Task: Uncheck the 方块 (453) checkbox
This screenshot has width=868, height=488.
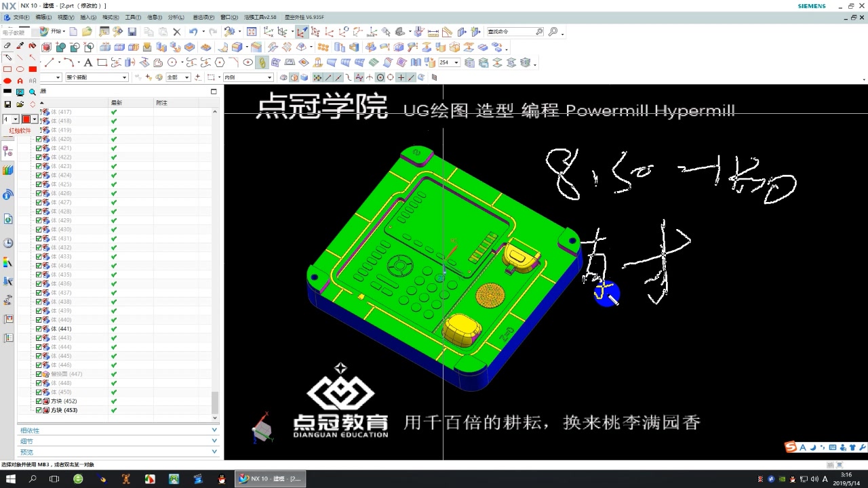Action: click(39, 410)
